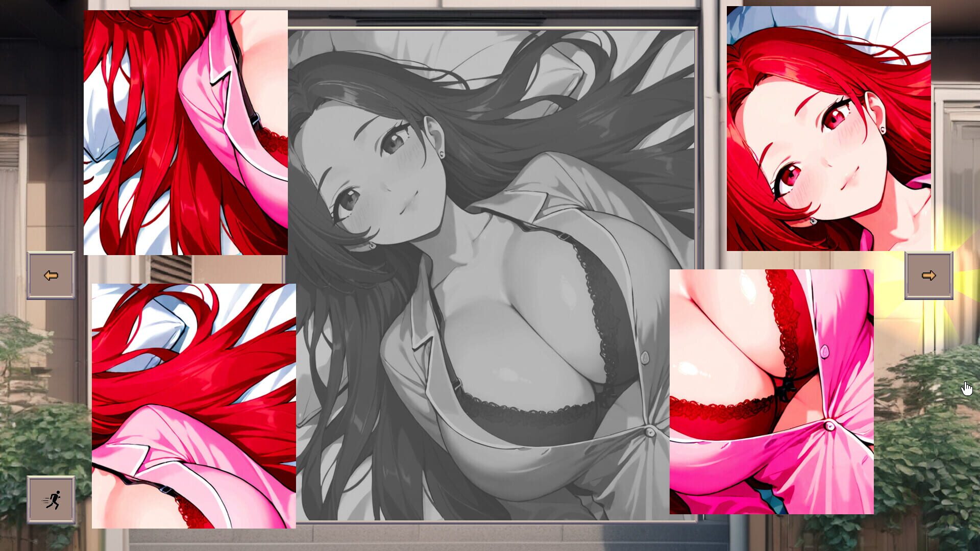Image resolution: width=980 pixels, height=551 pixels.
Task: Click the bottom-right slot of grayscale board
Action: pos(595,398)
